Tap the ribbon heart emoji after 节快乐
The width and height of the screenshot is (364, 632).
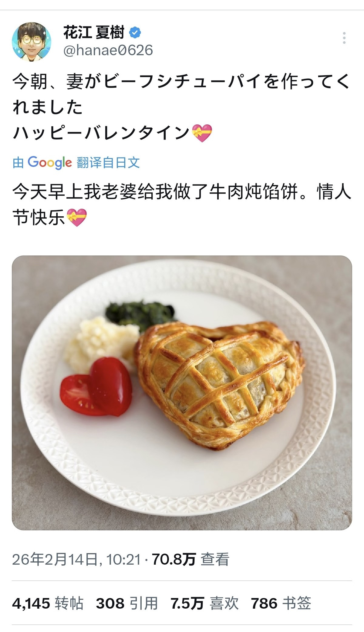click(76, 218)
